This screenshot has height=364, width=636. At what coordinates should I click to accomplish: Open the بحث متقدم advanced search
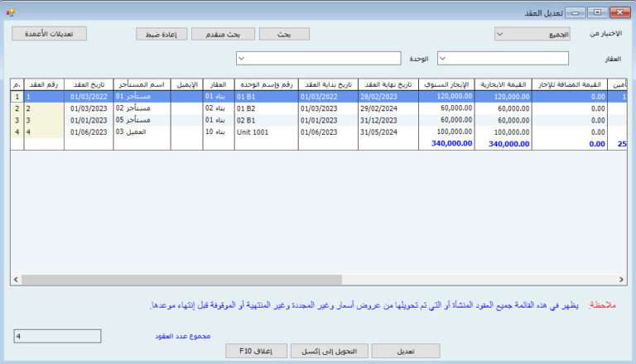pos(224,34)
